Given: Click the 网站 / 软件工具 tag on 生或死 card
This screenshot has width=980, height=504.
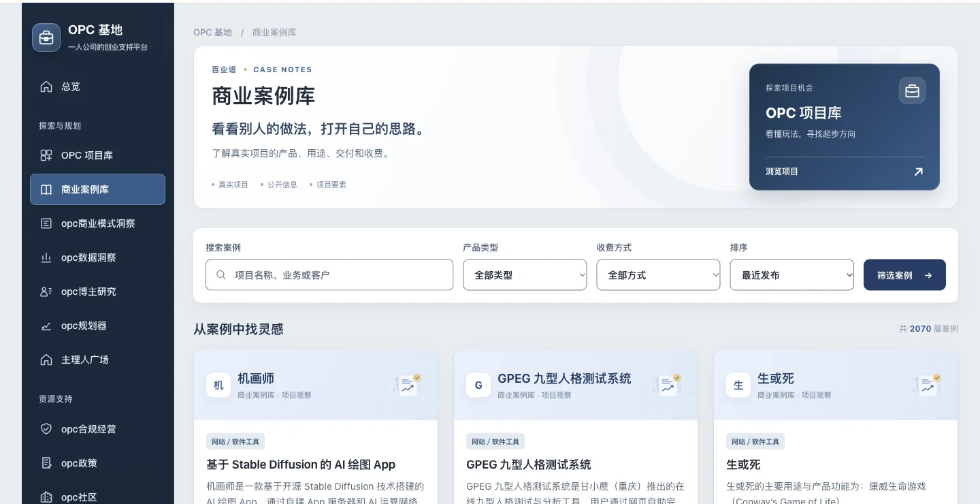Looking at the screenshot, I should (x=755, y=441).
